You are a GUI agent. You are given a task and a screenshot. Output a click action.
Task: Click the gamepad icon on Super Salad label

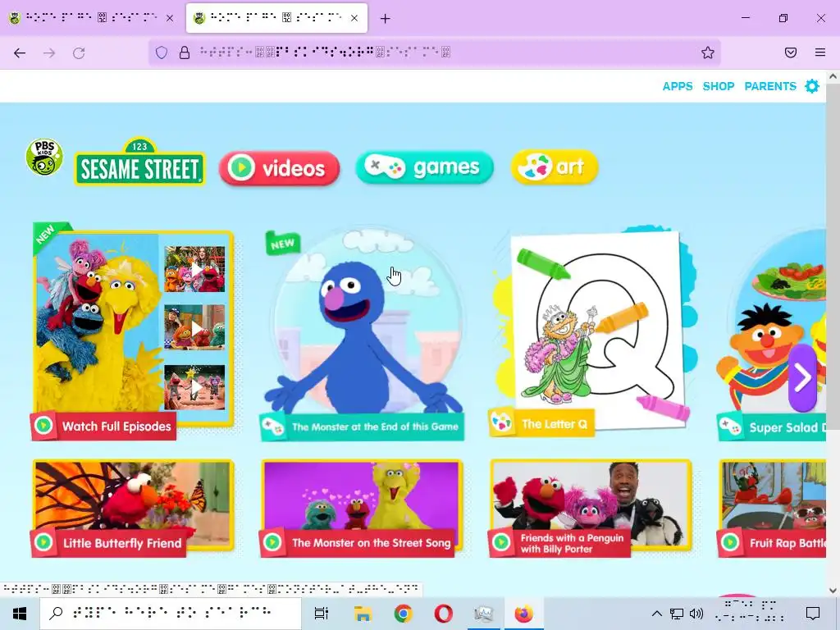[x=730, y=427]
